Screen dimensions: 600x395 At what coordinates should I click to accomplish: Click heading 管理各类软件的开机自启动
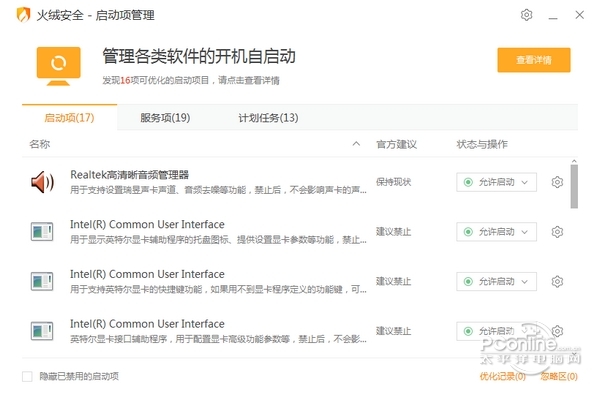[199, 56]
